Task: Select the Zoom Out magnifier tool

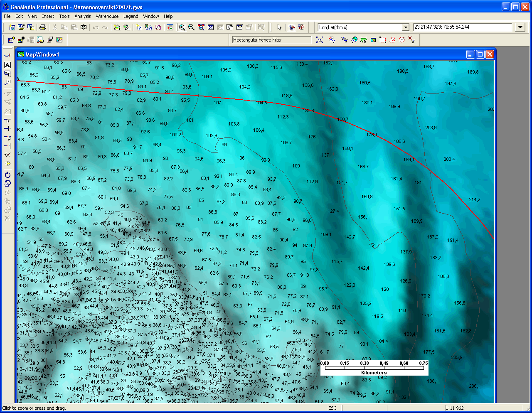Action: 192,27
